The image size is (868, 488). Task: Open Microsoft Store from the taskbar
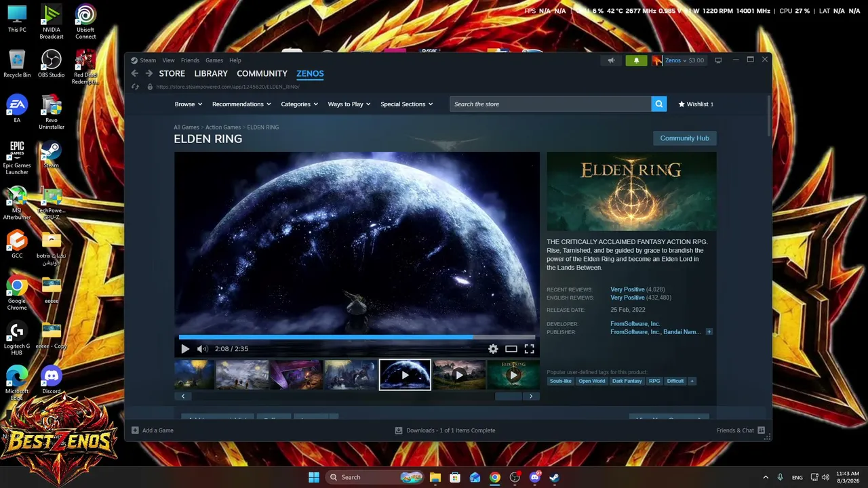(455, 477)
